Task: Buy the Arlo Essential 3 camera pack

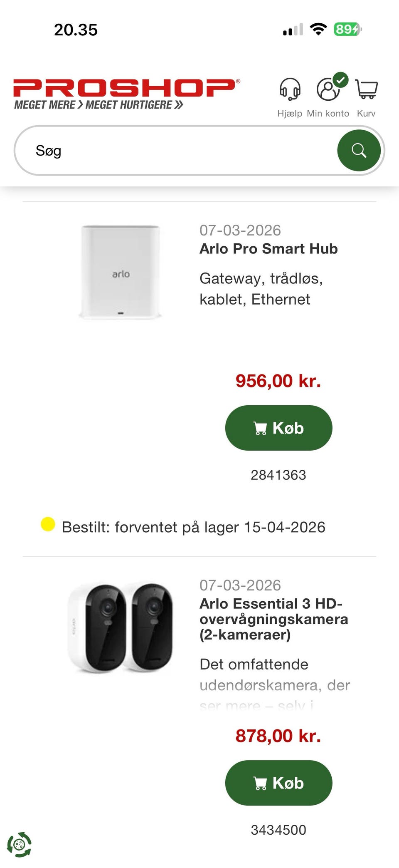Action: point(278,783)
